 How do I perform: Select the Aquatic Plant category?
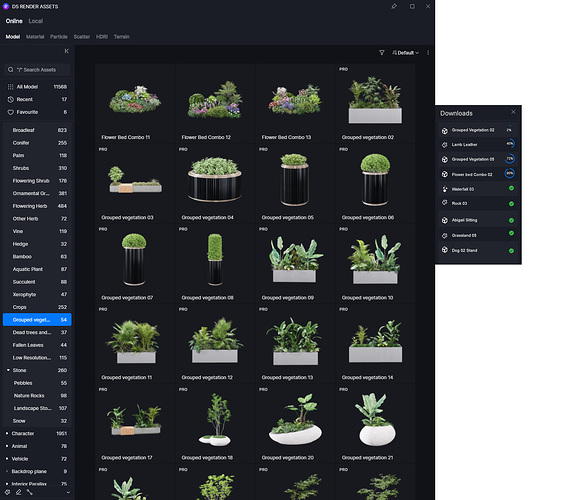(x=37, y=269)
